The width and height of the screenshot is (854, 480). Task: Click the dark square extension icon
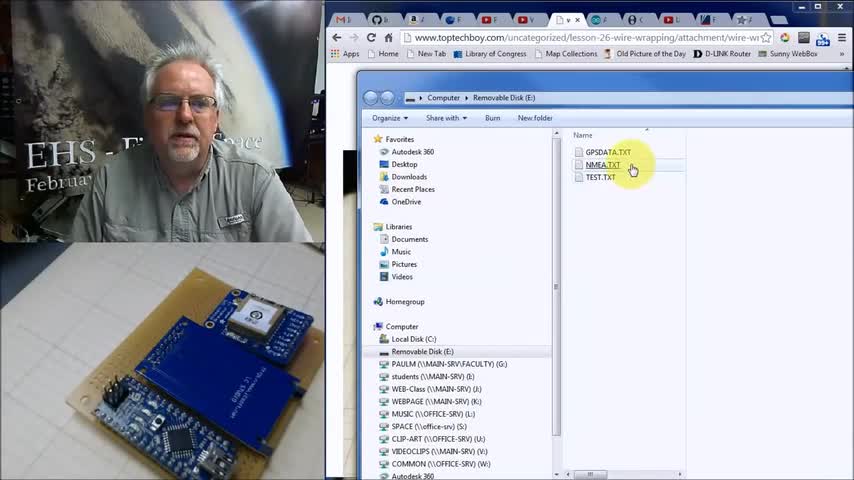point(804,37)
